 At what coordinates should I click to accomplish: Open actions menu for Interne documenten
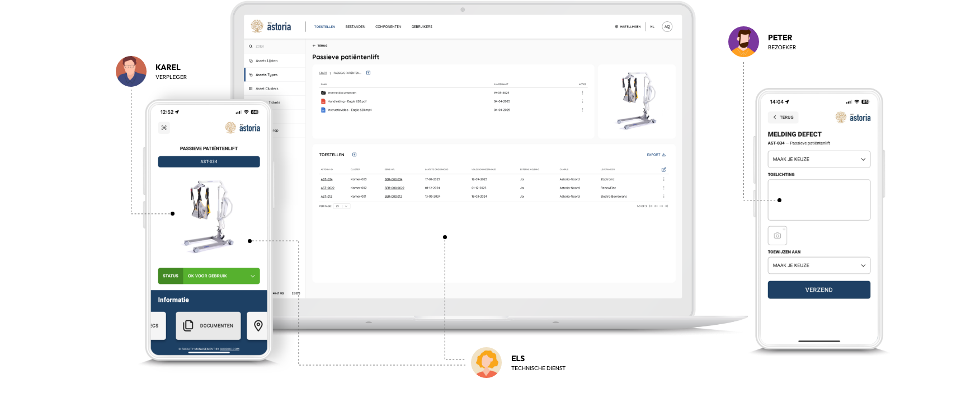pyautogui.click(x=582, y=93)
